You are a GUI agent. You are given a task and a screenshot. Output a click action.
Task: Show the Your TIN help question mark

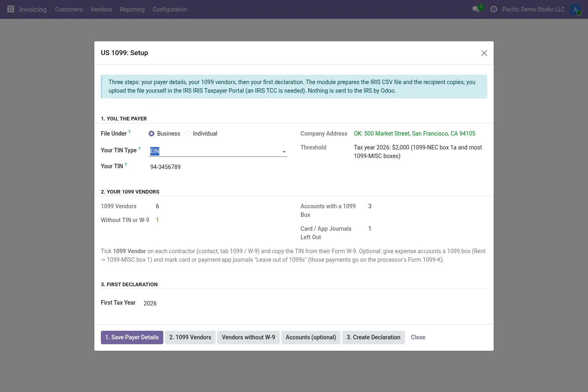pos(126,164)
